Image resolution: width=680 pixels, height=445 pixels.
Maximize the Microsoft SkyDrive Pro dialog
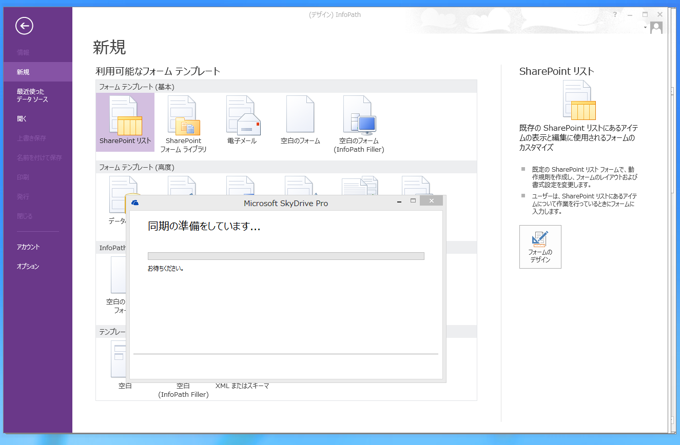413,200
